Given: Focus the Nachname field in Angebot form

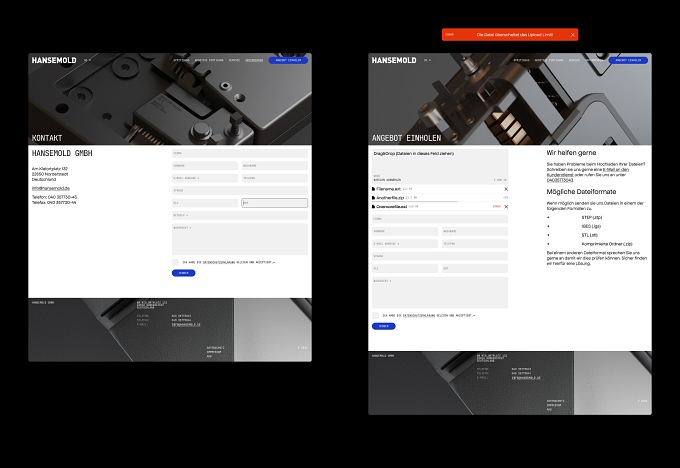Looking at the screenshot, I should click(x=475, y=231).
